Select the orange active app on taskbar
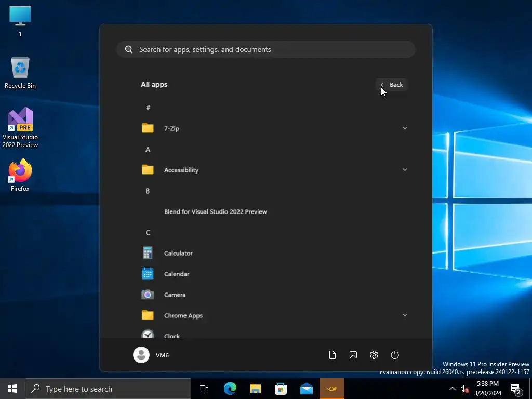Screen dimensions: 532x399 coord(332,389)
